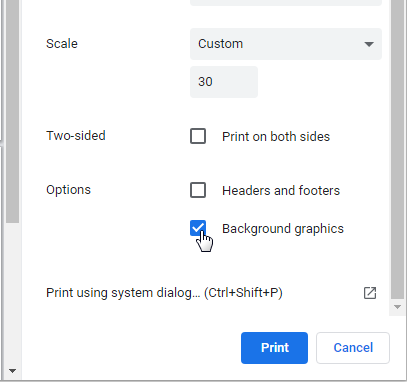The height and width of the screenshot is (382, 407).
Task: Click the Background graphics label text
Action: click(x=283, y=229)
